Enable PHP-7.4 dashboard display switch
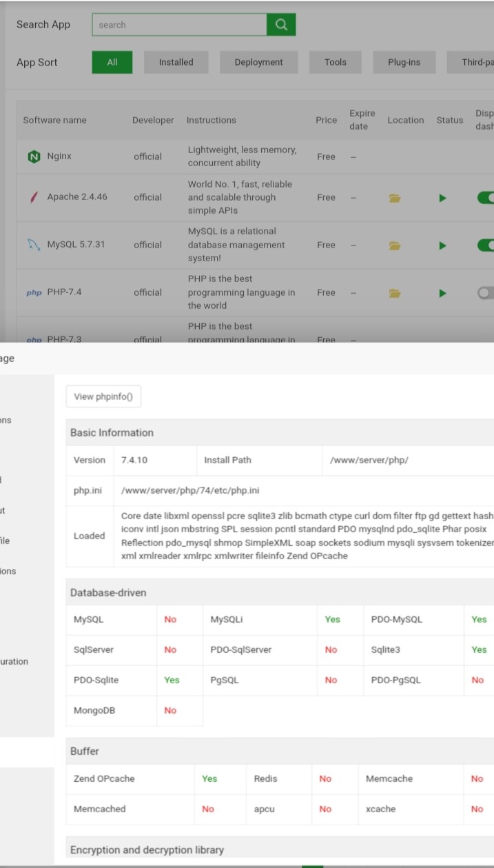The width and height of the screenshot is (494, 868). 486,293
